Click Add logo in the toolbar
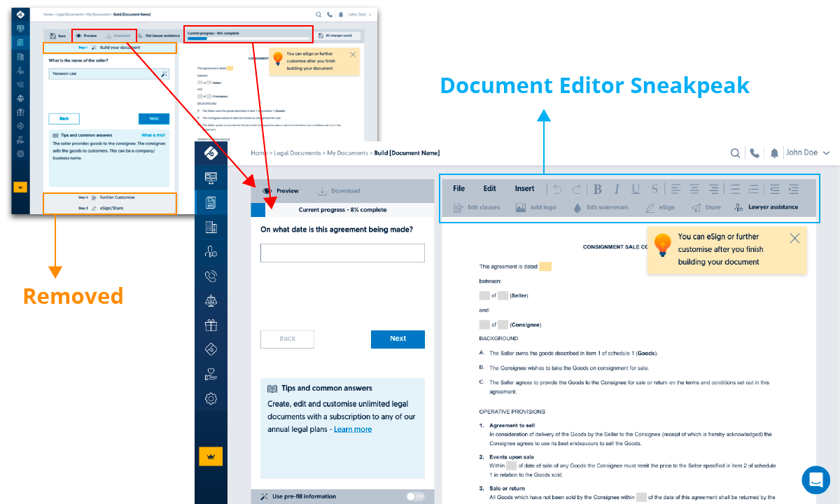Viewport: 840px width, 504px height. pos(536,207)
